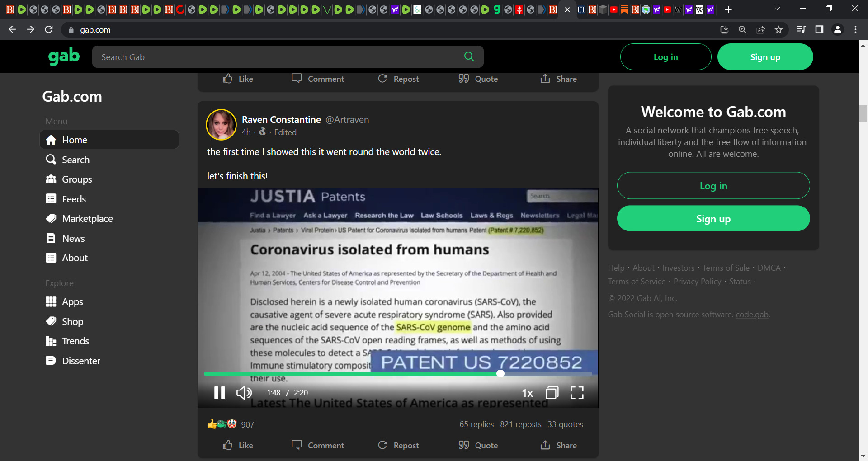Open Raven Constantine's profile avatar

point(221,125)
